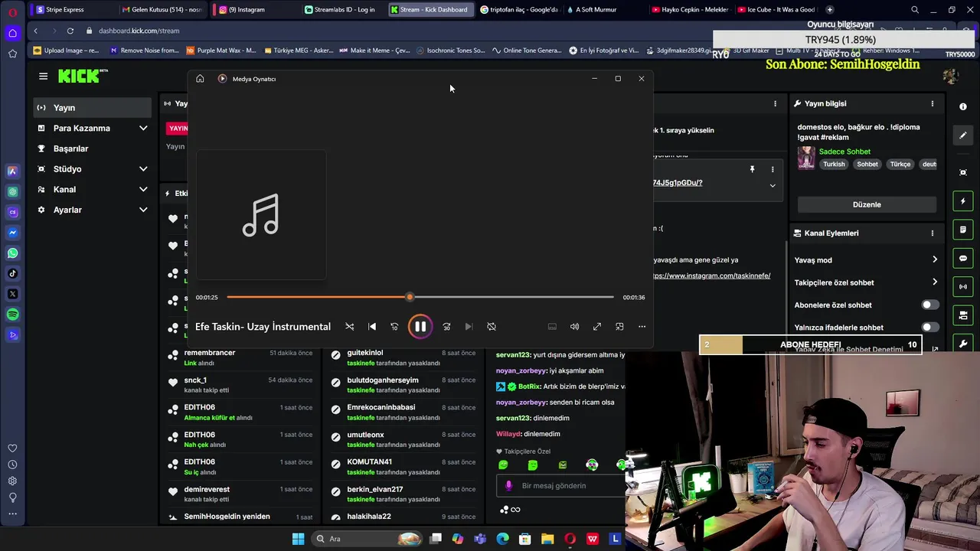Skip to the next track
Image resolution: width=980 pixels, height=551 pixels.
469,327
